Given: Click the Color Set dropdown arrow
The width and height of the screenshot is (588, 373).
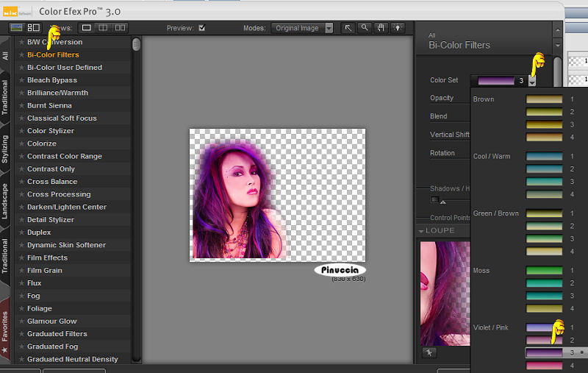Looking at the screenshot, I should coord(531,81).
